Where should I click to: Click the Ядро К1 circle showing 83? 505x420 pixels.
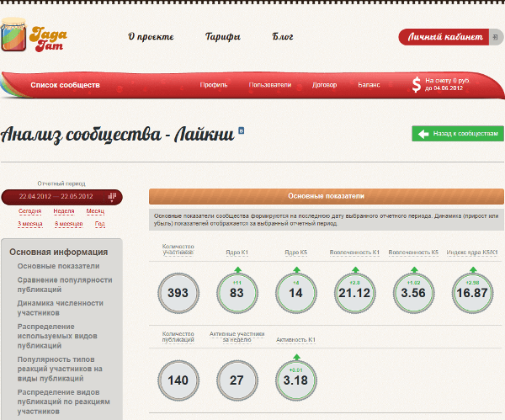coord(237,292)
